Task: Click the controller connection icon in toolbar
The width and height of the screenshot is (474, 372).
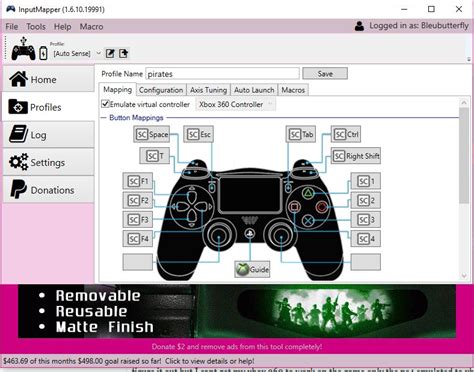Action: pos(23,49)
